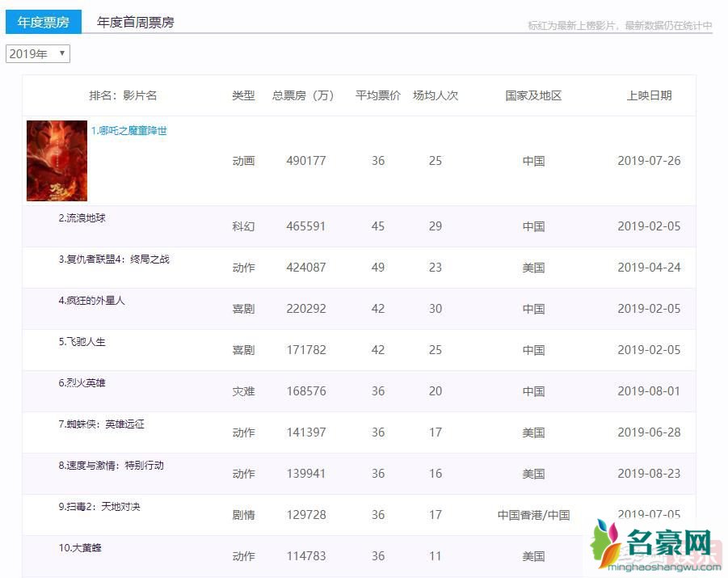728x578 pixels.
Task: Click the 4.疯狂的外星人 movie title
Action: [91, 301]
